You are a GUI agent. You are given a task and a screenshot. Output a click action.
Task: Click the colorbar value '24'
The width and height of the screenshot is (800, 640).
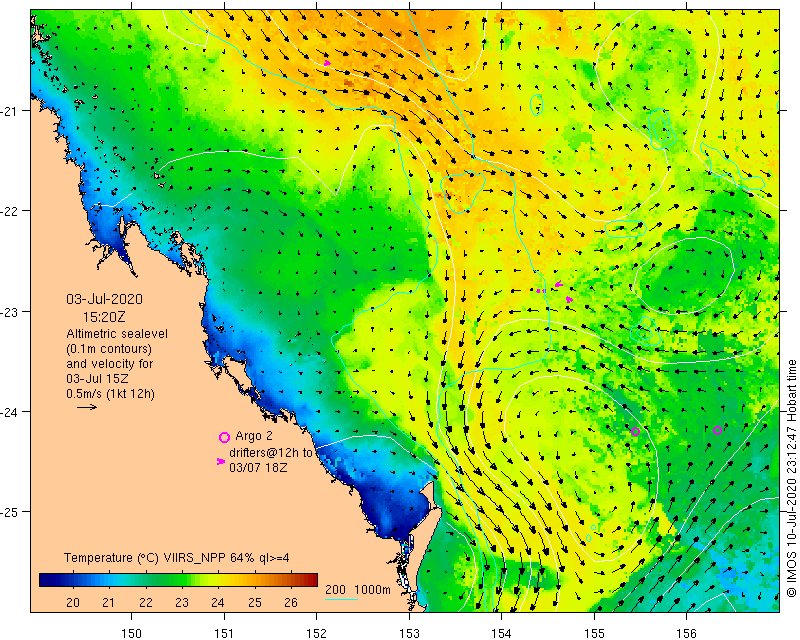pyautogui.click(x=218, y=602)
